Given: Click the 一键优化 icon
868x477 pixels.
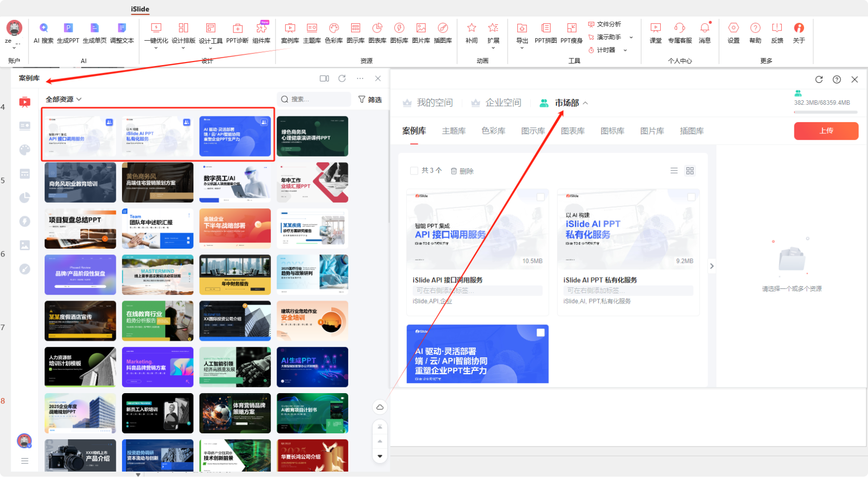Looking at the screenshot, I should coord(156,29).
